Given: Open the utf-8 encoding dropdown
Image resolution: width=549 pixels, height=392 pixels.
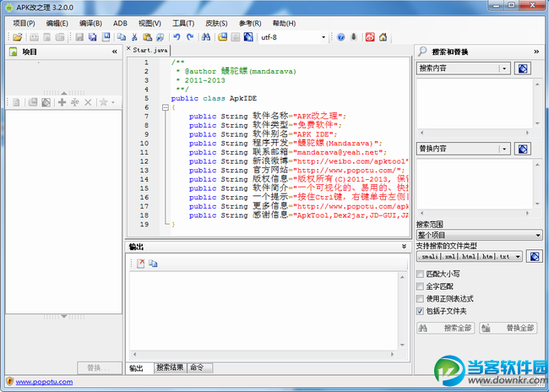Looking at the screenshot, I should pos(323,37).
